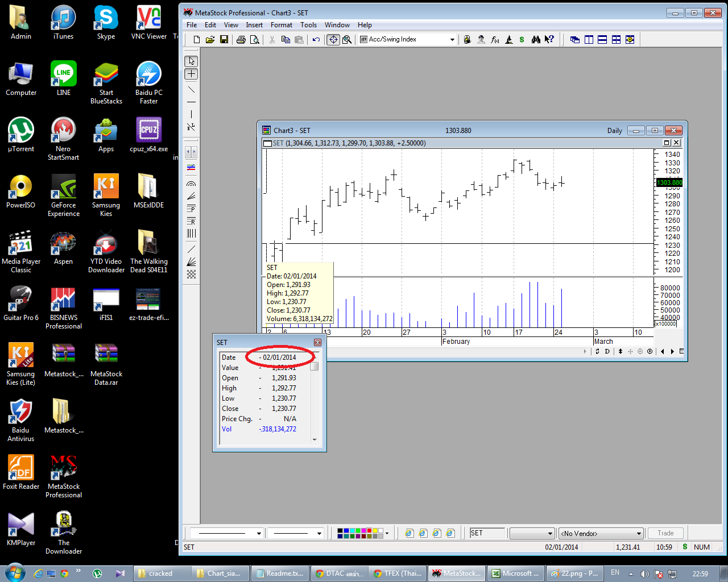Click the D periodicity button on chart toolbar
This screenshot has height=582, width=728.
pos(607,351)
